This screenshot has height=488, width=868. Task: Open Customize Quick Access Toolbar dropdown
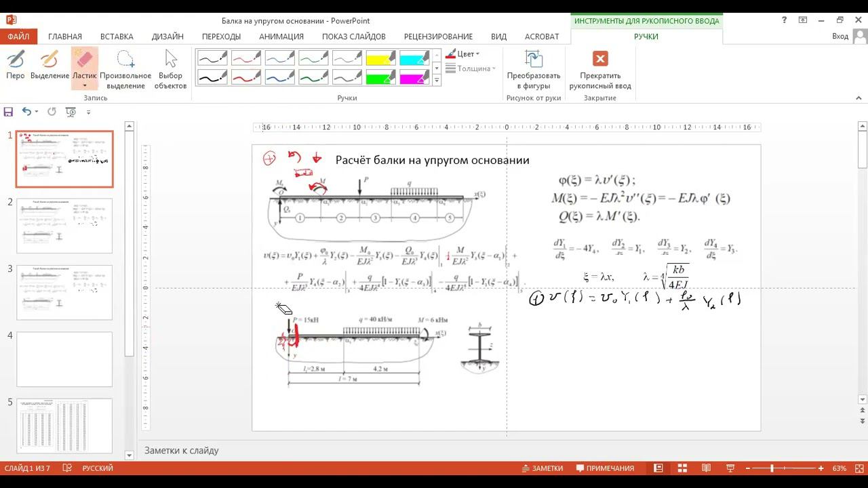point(88,113)
